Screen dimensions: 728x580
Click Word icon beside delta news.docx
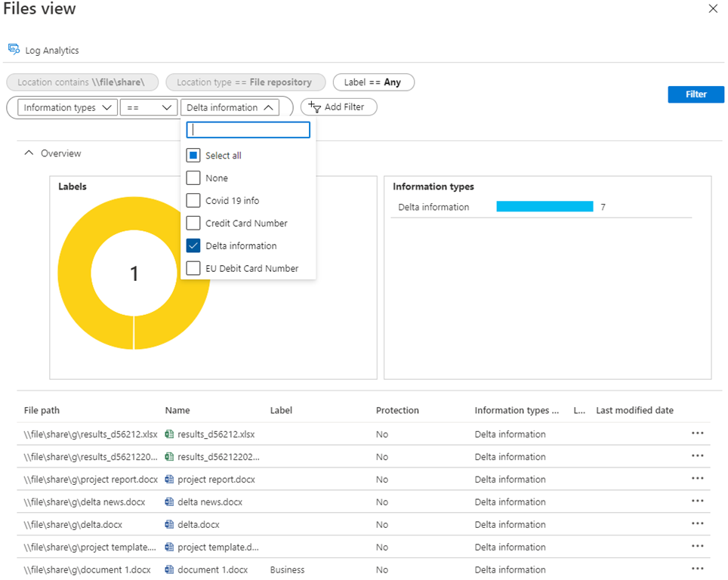point(170,502)
